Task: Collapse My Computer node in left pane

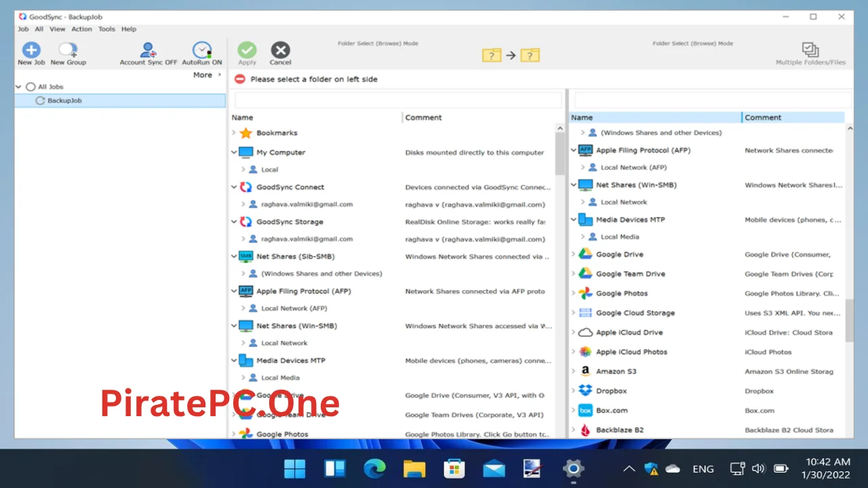Action: [234, 152]
